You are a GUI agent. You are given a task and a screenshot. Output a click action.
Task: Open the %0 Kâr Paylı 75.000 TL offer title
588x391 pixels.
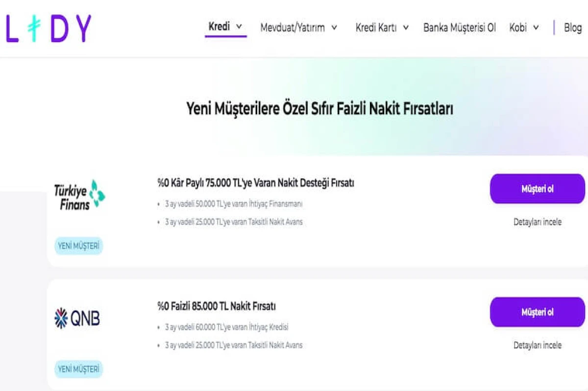pos(256,183)
